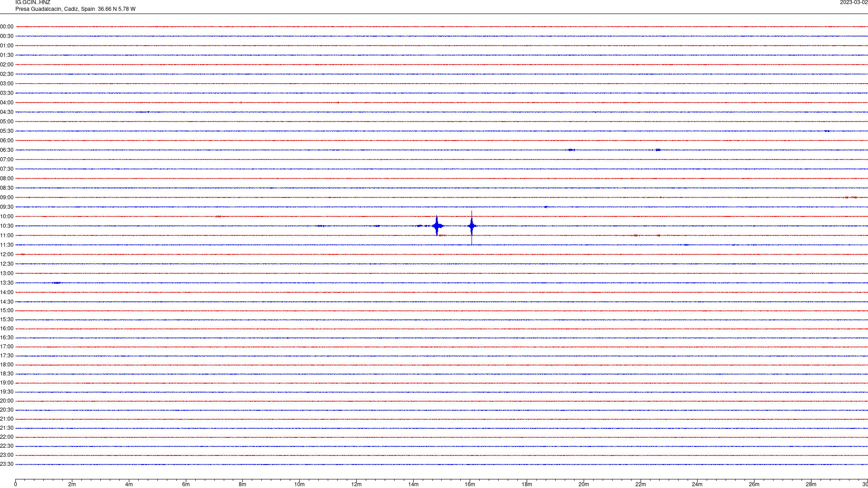The height and width of the screenshot is (488, 868).
Task: Select the 10:30 time row label
Action: point(7,226)
